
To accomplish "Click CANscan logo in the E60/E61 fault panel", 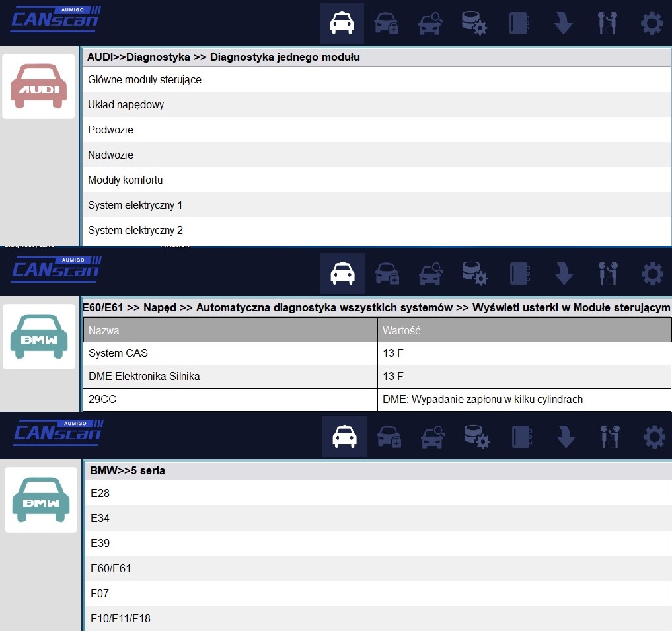I will tap(57, 270).
